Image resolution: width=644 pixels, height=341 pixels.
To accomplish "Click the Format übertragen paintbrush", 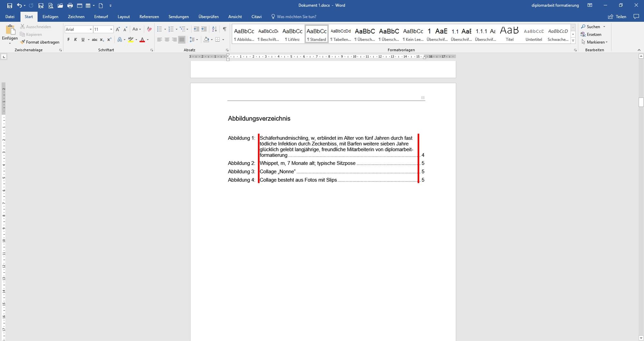I will (40, 42).
